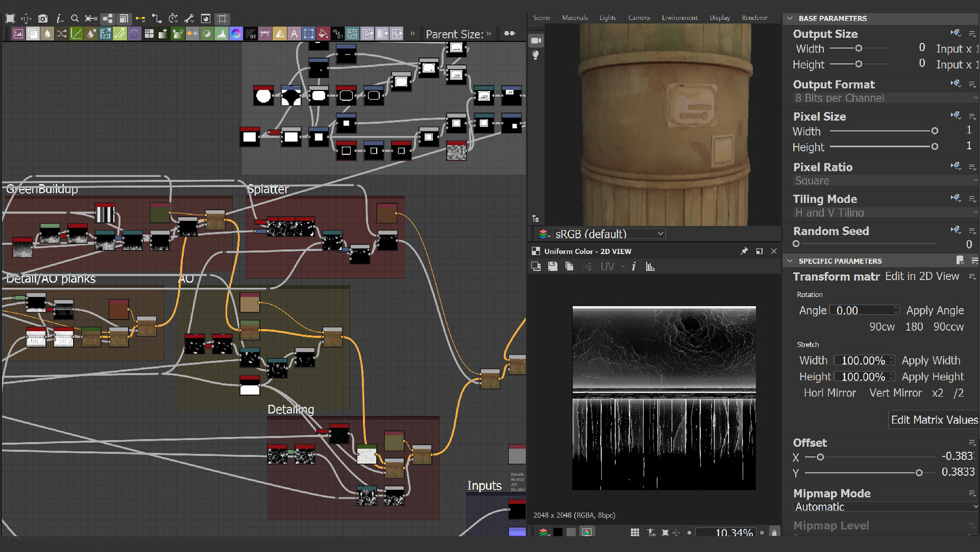Switch to the Materials tab
Image resolution: width=980 pixels, height=552 pixels.
tap(574, 17)
